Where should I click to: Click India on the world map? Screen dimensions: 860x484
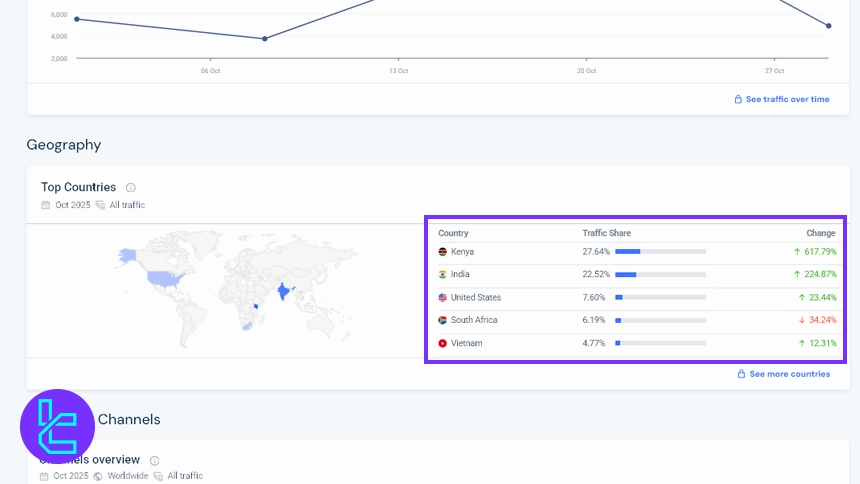284,291
